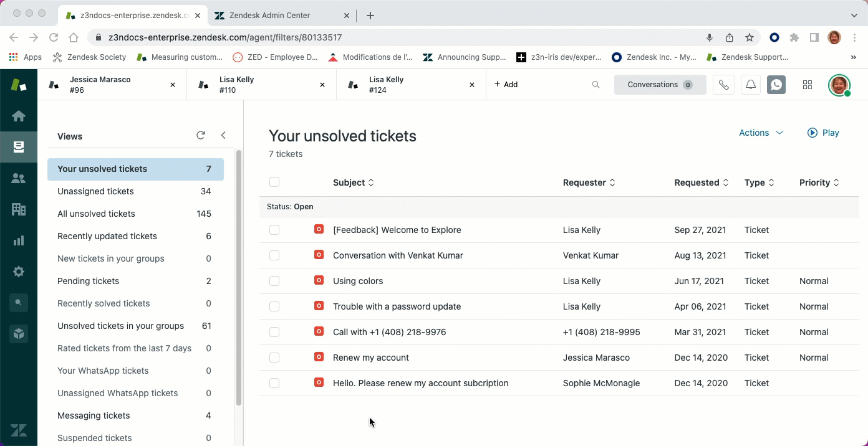
Task: Start Play mode for unsolved tickets
Action: [x=823, y=133]
